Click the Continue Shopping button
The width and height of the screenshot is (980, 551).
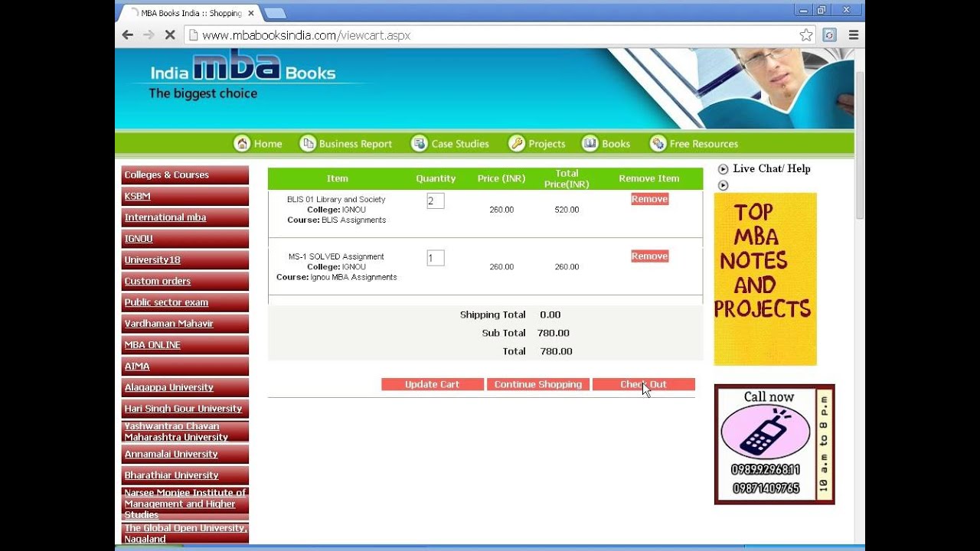(x=538, y=384)
